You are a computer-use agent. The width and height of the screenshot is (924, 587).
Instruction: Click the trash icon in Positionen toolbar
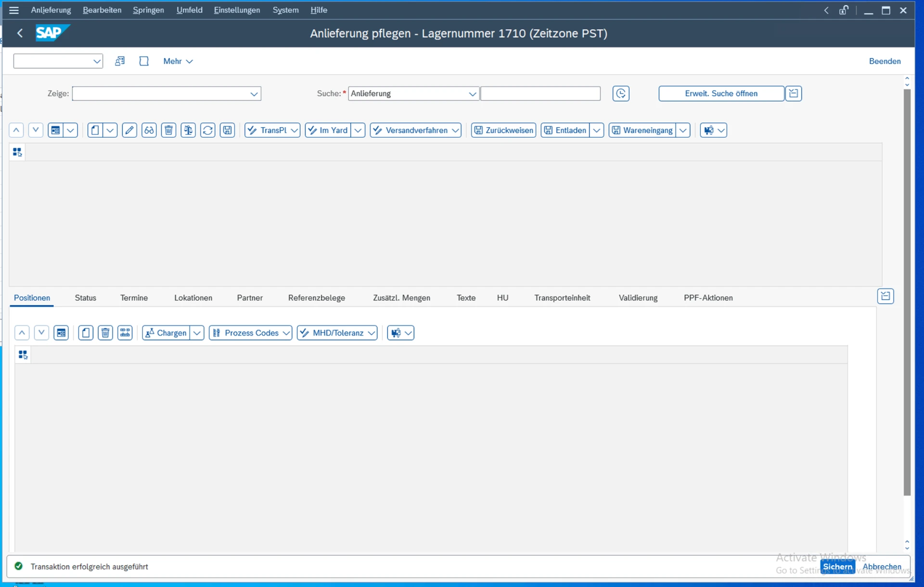105,333
